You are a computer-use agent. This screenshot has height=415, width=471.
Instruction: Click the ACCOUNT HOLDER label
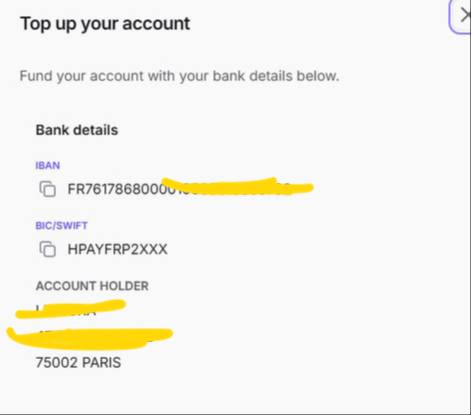click(x=92, y=286)
